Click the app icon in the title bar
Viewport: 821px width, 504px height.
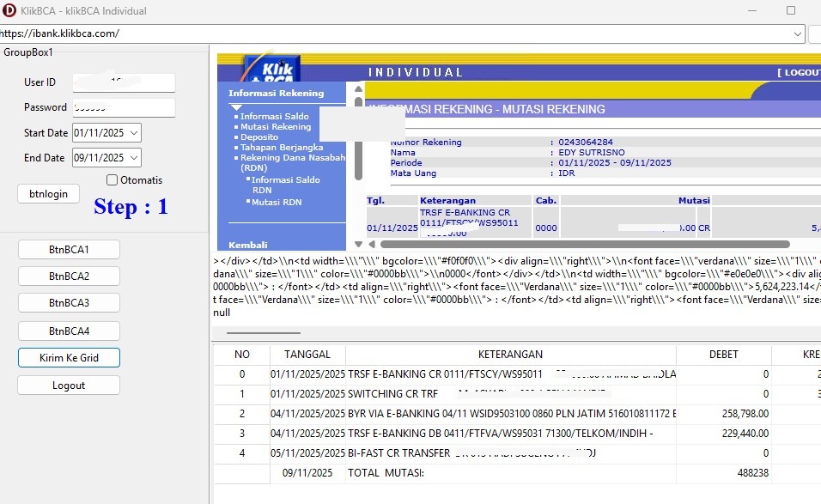click(x=9, y=11)
